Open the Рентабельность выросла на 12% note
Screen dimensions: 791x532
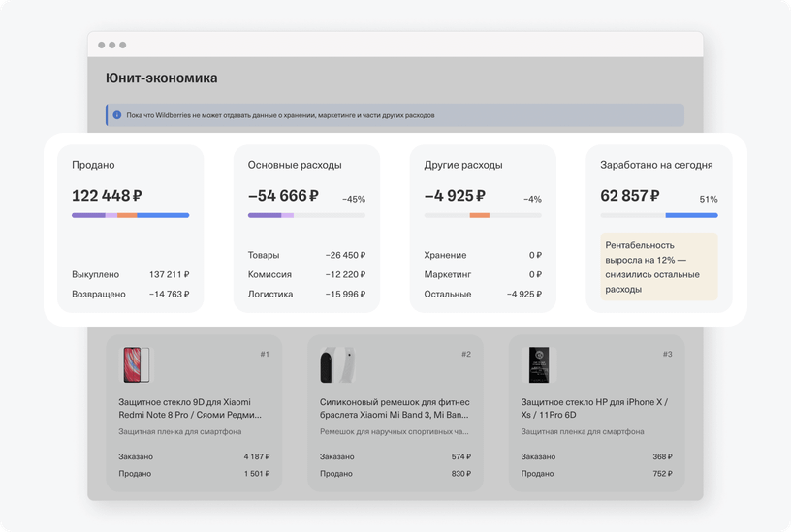pos(659,266)
